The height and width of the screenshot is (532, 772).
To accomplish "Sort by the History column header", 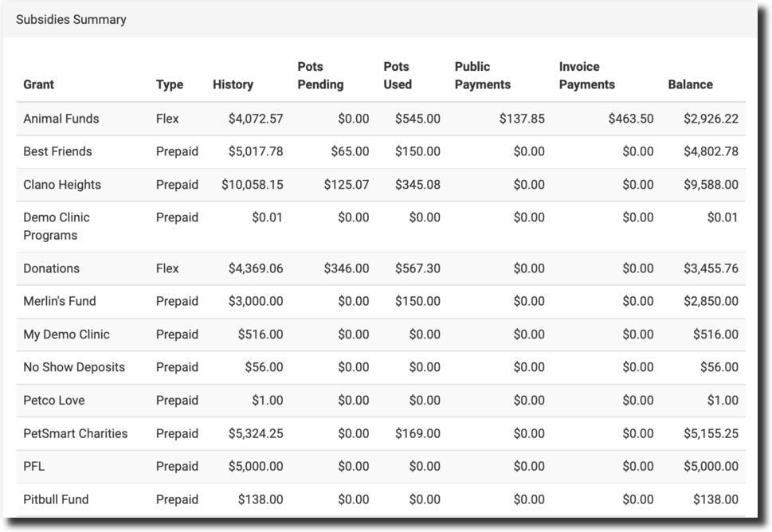I will coord(233,84).
